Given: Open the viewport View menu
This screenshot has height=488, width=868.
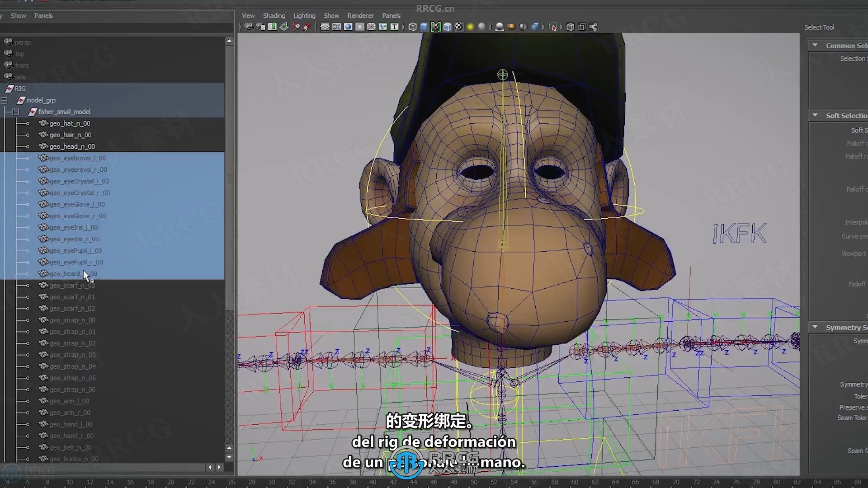Looking at the screenshot, I should point(248,16).
